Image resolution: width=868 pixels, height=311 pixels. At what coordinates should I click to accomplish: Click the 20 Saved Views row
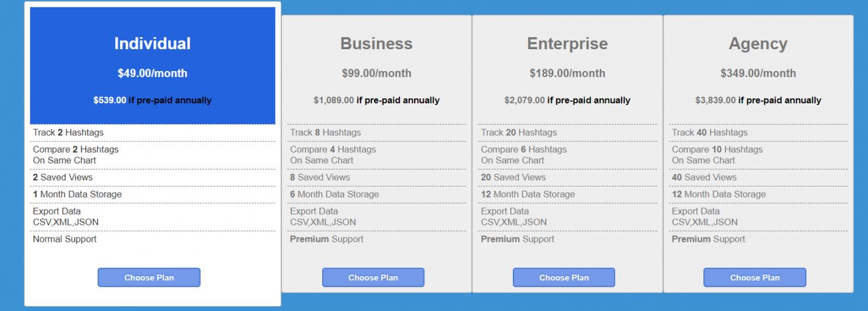(514, 177)
